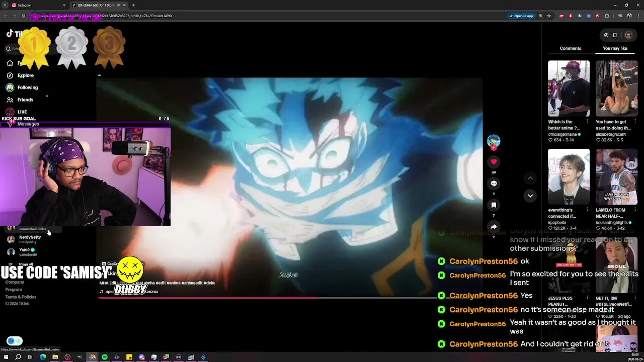Switch to the Comments tab

click(570, 48)
